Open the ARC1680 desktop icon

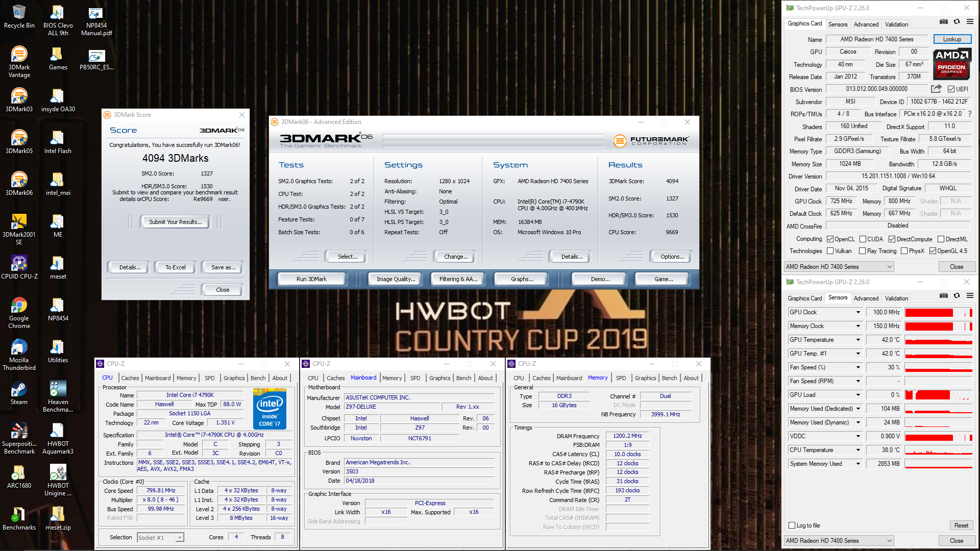click(19, 477)
